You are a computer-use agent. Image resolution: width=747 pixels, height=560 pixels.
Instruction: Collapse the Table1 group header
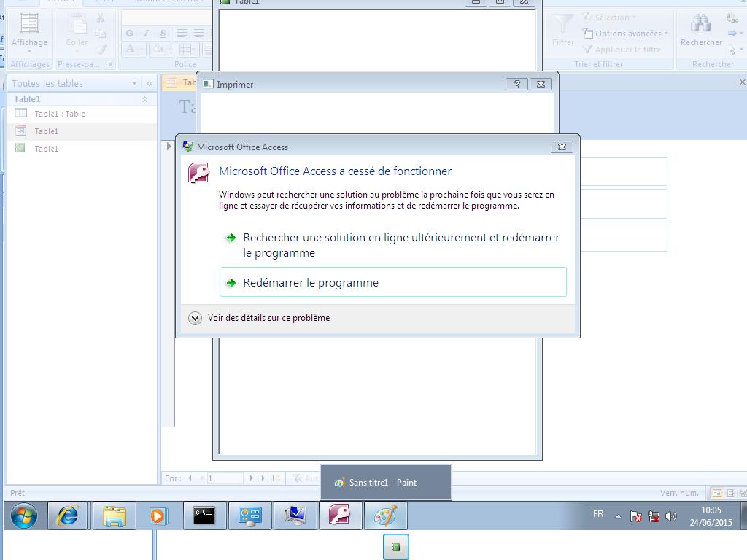coord(145,99)
